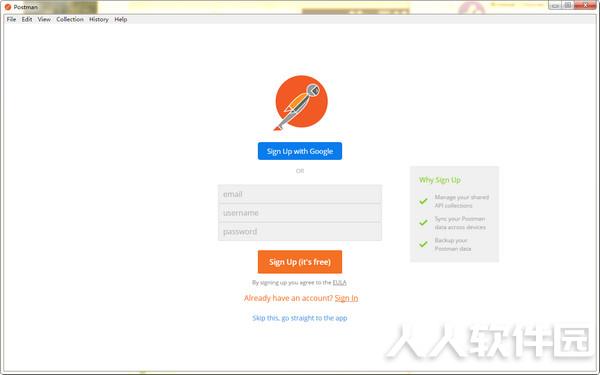Focus the username input field
This screenshot has height=375, width=600.
tap(300, 213)
